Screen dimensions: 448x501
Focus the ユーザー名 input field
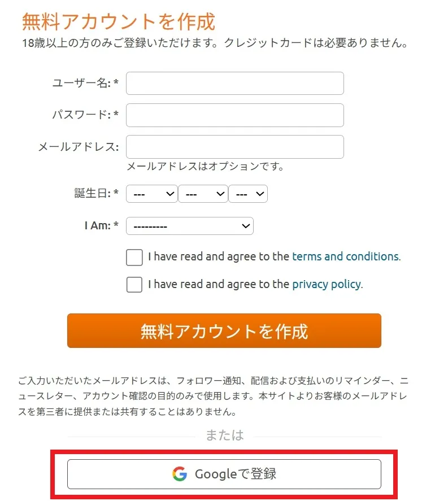(x=234, y=84)
